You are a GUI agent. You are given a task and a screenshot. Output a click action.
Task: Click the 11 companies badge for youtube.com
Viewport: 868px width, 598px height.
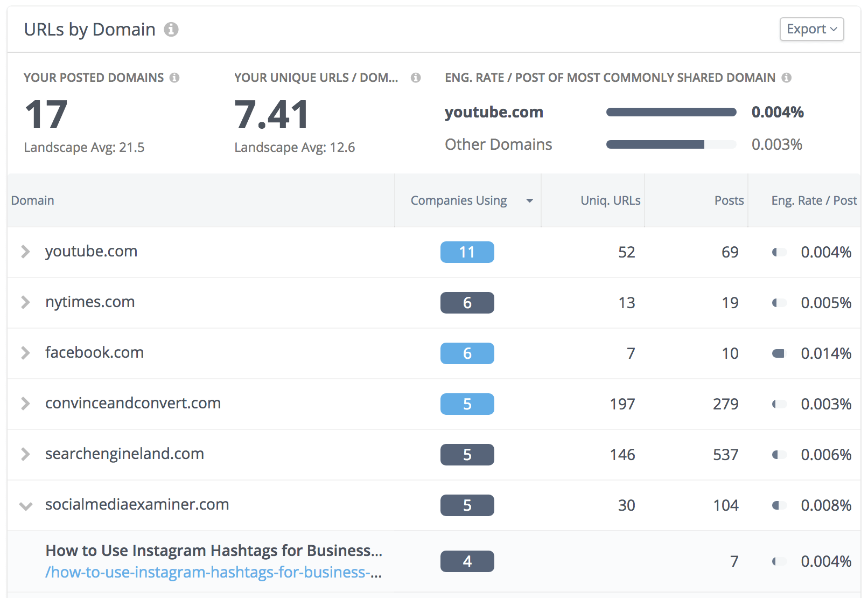(x=467, y=252)
